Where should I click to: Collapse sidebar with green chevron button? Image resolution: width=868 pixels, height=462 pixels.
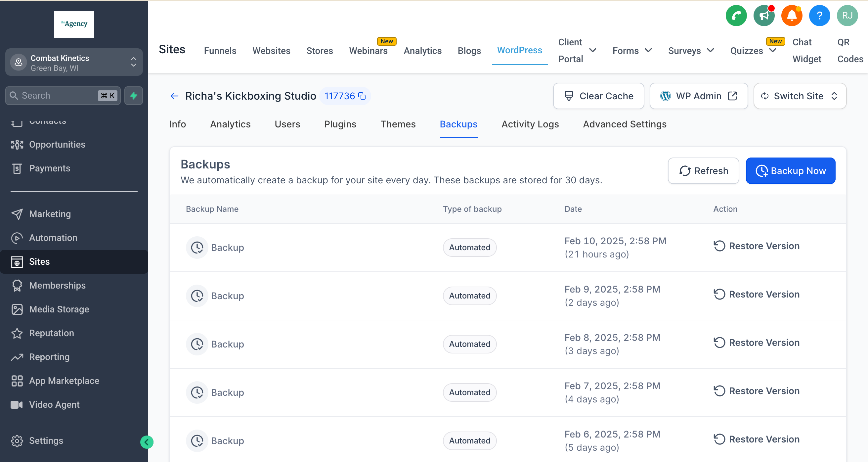[x=147, y=442]
